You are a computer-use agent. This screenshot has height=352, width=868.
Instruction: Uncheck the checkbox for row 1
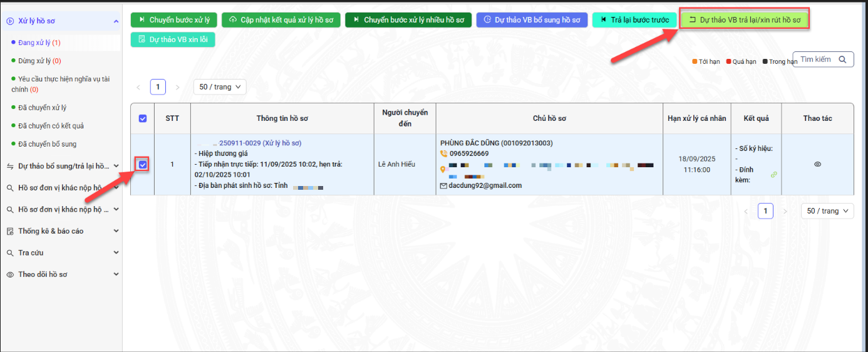tap(143, 165)
